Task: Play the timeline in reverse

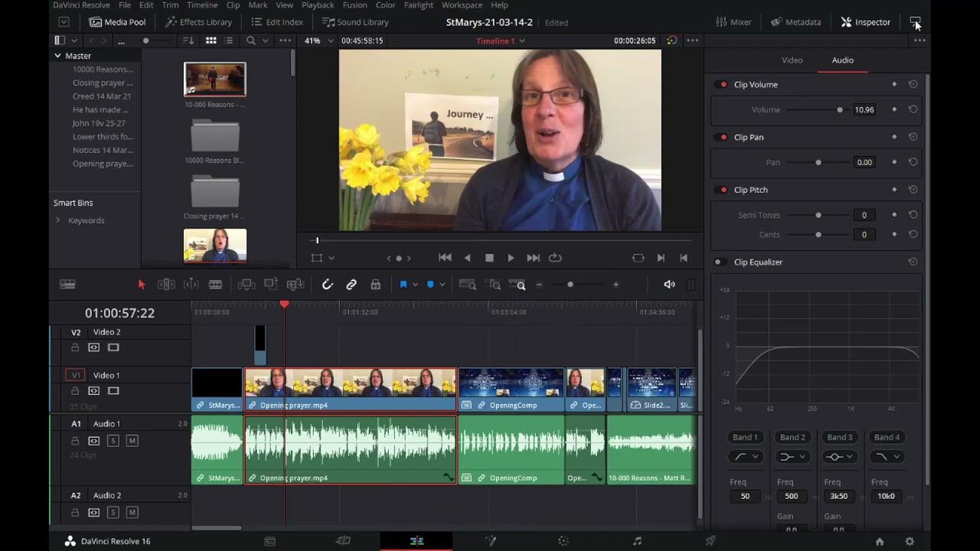Action: [467, 258]
